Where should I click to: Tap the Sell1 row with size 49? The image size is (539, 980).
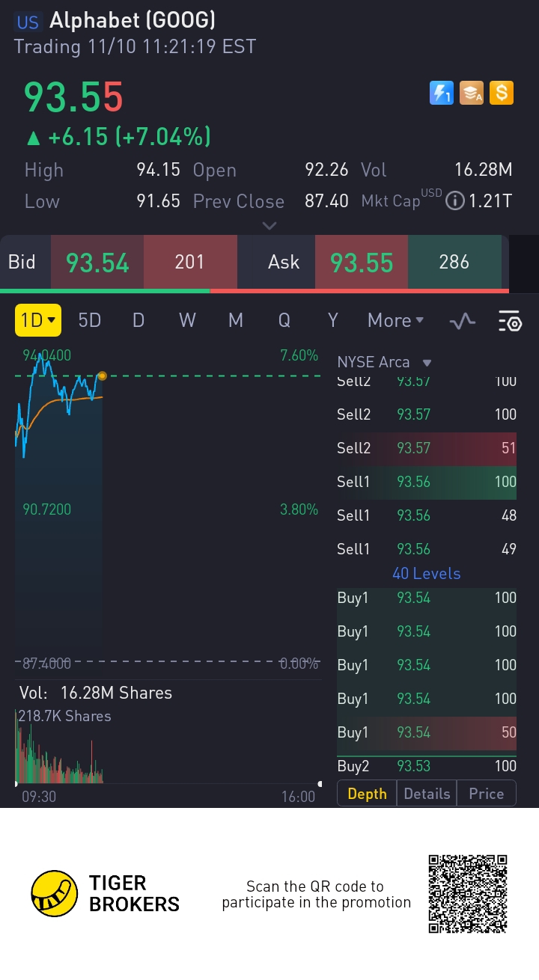coord(427,549)
